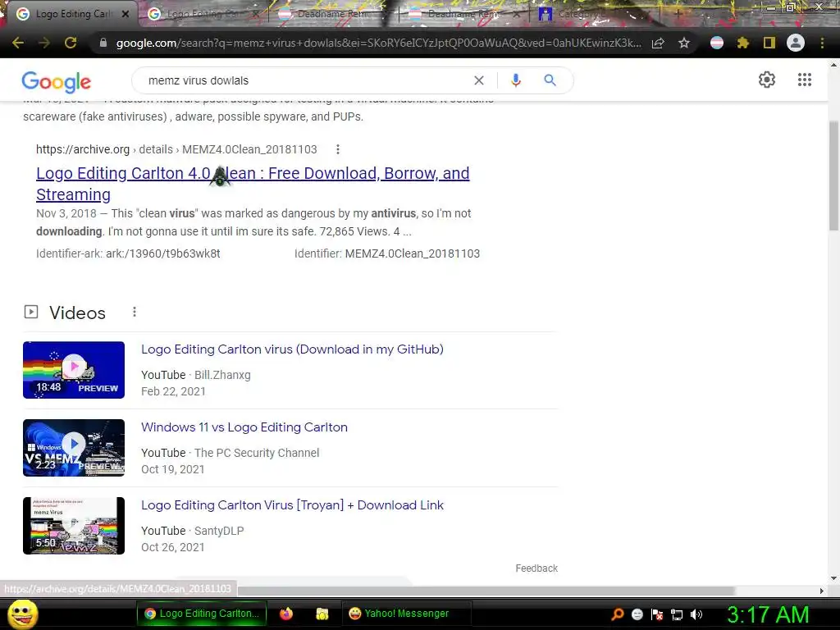Play the 2:23 Windows vs MEMZ thumbnail
Viewport: 840px width, 630px height.
point(74,448)
